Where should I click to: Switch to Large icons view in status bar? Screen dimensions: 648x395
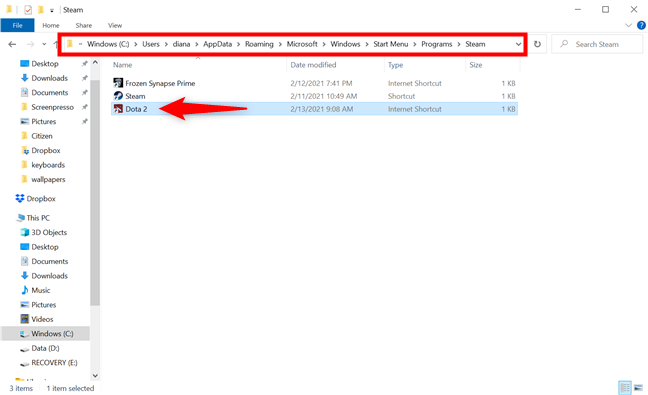(x=638, y=388)
